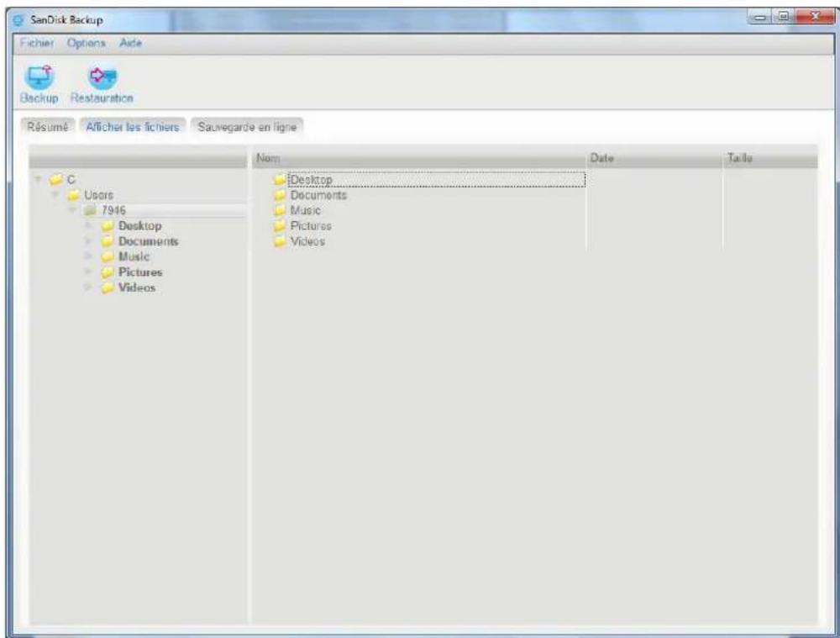Viewport: 840px width, 638px height.
Task: Switch to the Résumé tab
Action: pos(48,127)
